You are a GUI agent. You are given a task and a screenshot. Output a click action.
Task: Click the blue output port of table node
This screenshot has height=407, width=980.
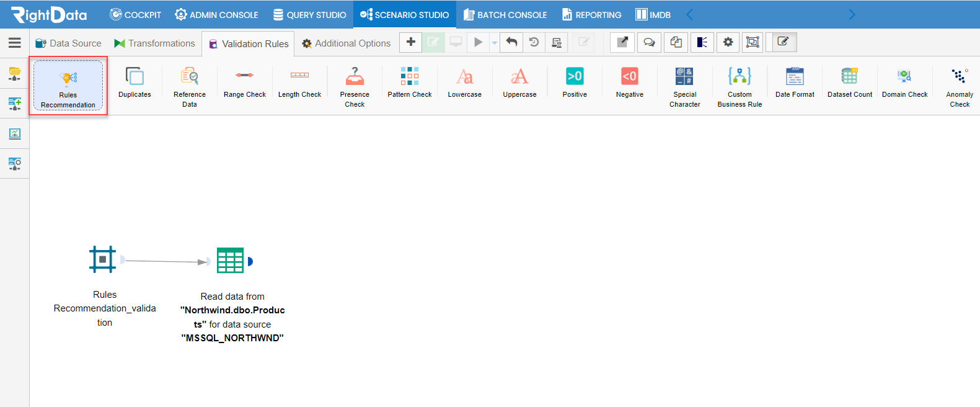(x=250, y=261)
